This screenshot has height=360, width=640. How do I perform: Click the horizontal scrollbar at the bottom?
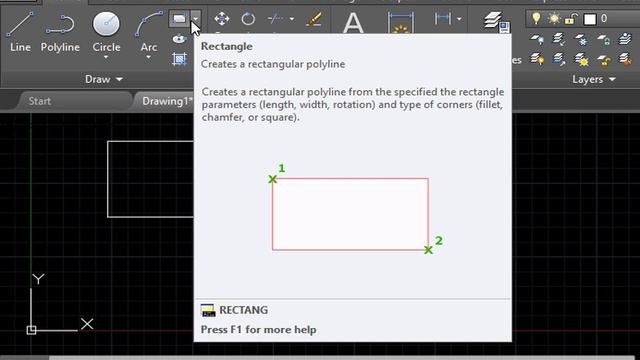click(343, 358)
